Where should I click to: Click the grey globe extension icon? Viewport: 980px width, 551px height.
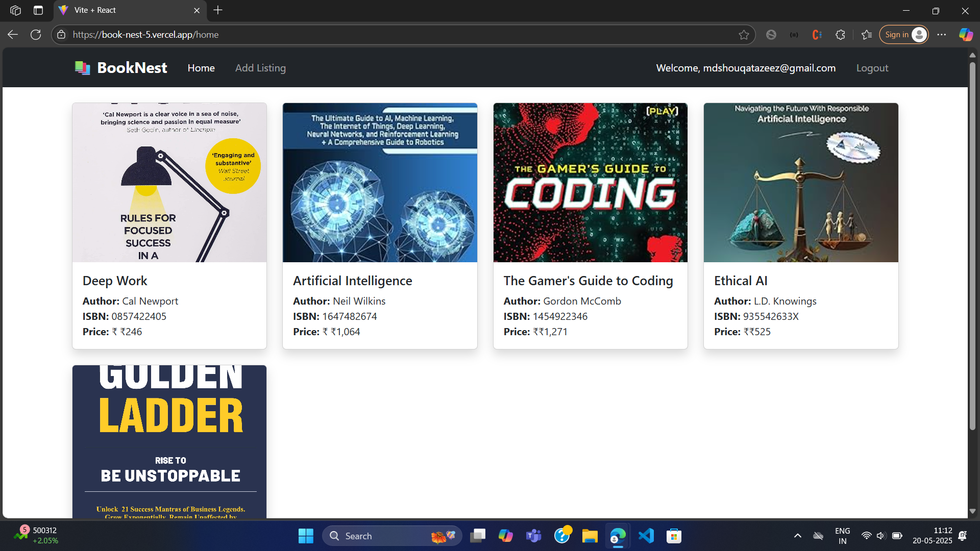(x=771, y=35)
